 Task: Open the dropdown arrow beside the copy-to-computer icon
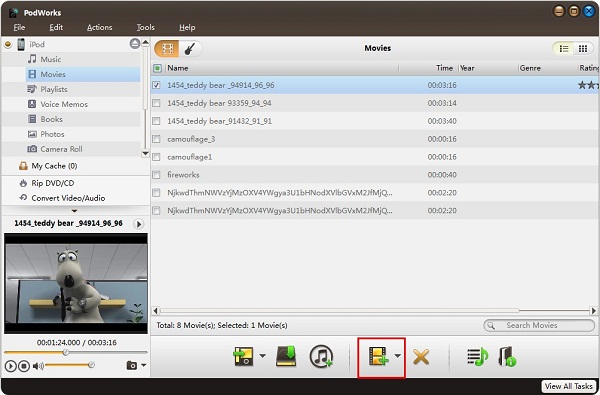262,356
